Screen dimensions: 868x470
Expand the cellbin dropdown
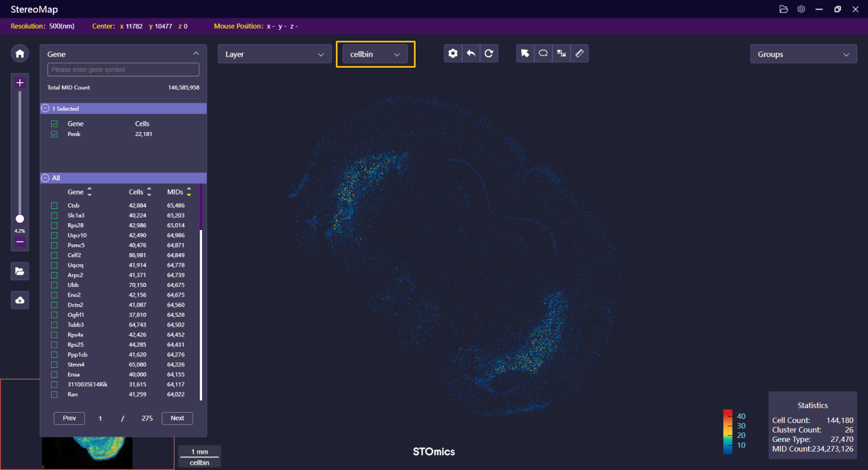tap(375, 54)
